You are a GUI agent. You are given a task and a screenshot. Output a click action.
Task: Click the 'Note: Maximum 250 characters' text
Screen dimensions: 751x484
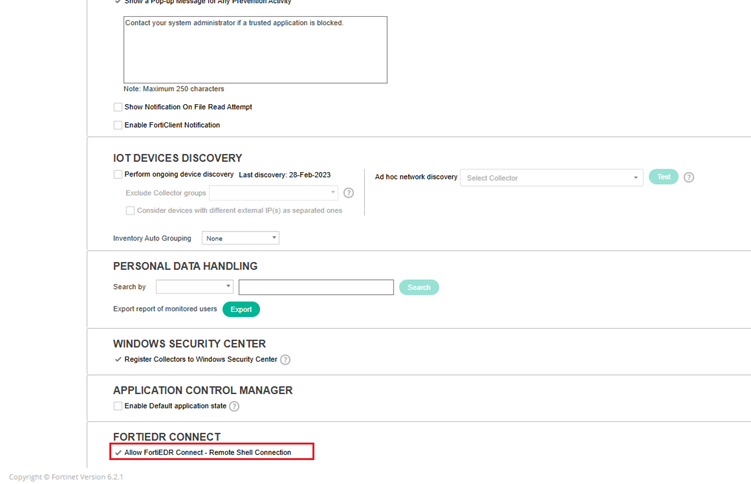click(x=173, y=89)
